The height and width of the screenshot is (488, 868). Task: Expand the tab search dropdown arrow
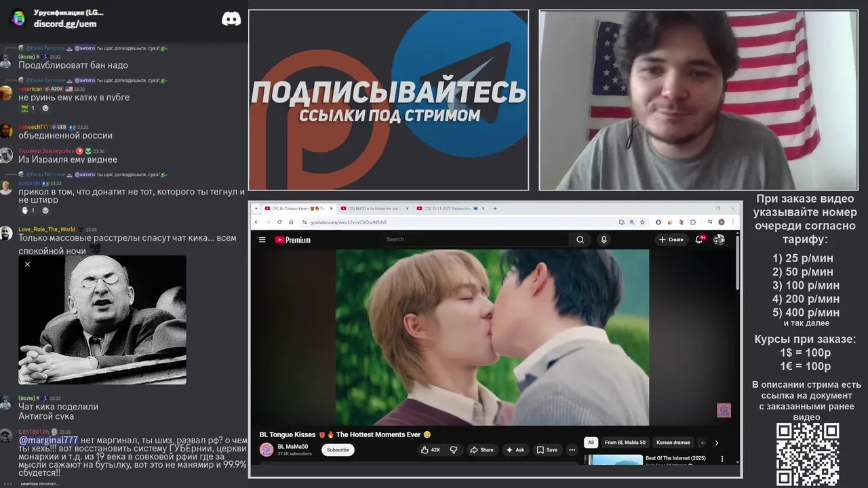coord(256,208)
